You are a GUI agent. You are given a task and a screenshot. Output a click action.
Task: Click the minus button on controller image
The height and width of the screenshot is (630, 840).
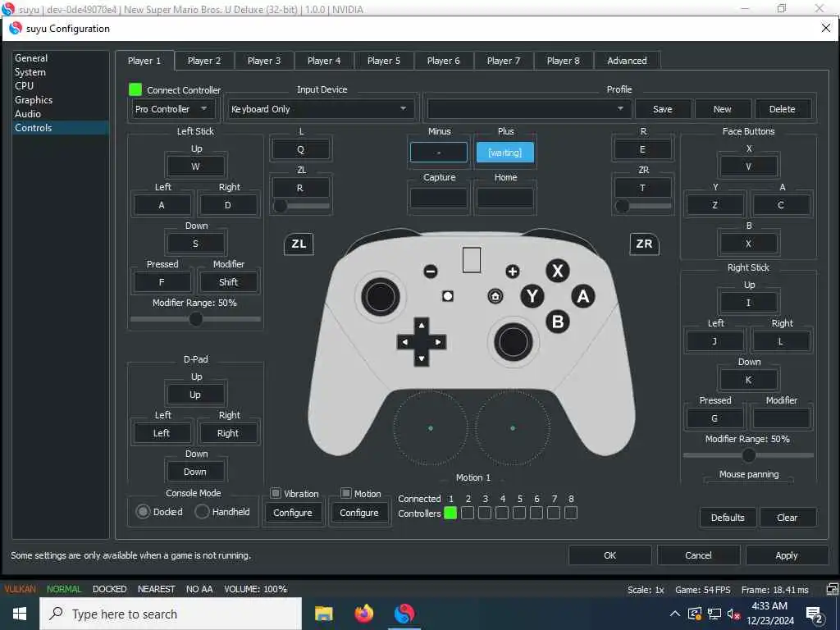click(x=430, y=271)
